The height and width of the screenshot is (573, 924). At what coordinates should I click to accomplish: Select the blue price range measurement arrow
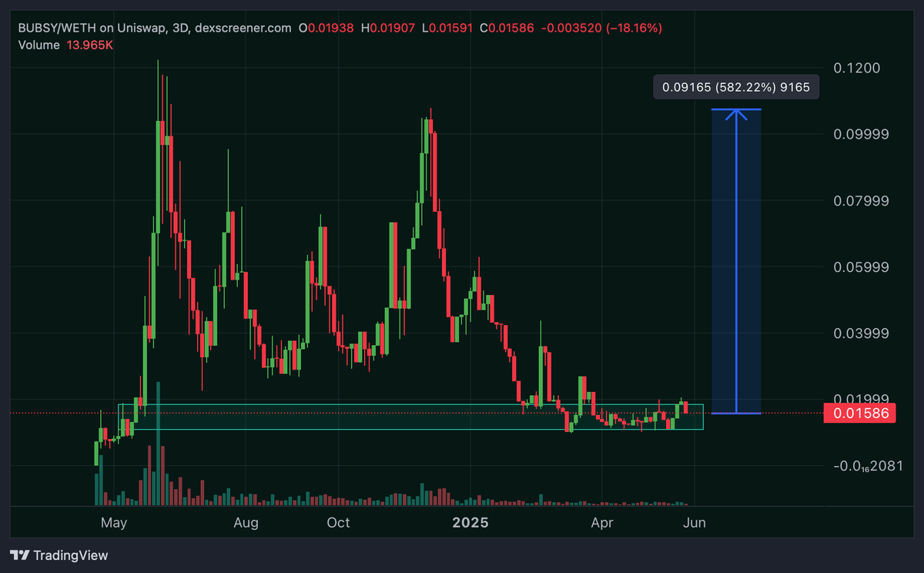[738, 262]
